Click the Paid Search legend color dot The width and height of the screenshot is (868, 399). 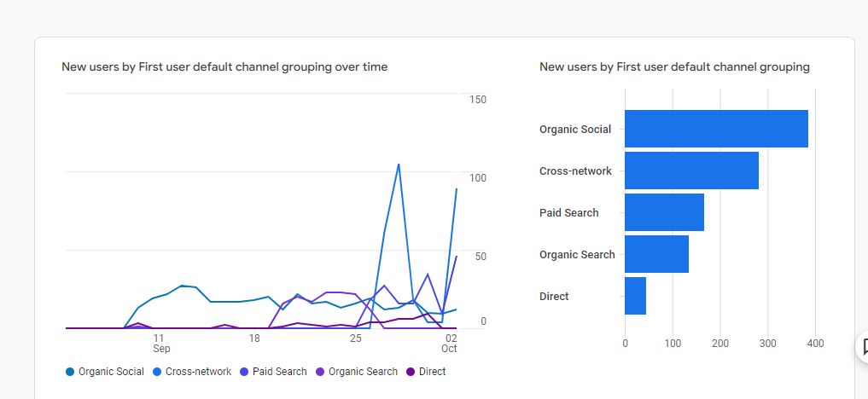click(244, 372)
